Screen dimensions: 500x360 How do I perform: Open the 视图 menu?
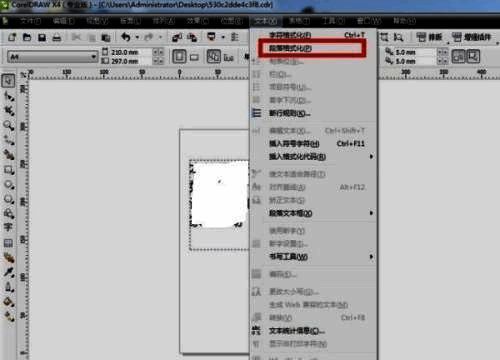97,21
